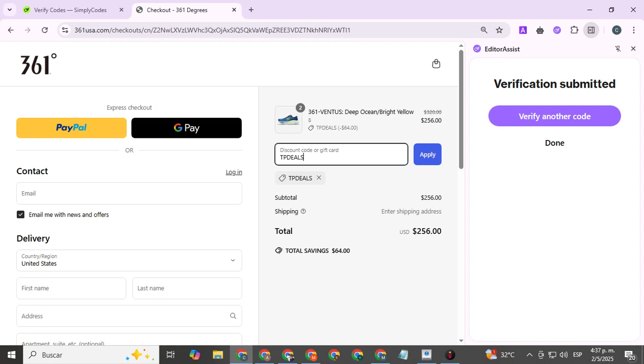The height and width of the screenshot is (364, 644).
Task: Click the TOTAL SAVINGS $64.00 text
Action: 318,251
